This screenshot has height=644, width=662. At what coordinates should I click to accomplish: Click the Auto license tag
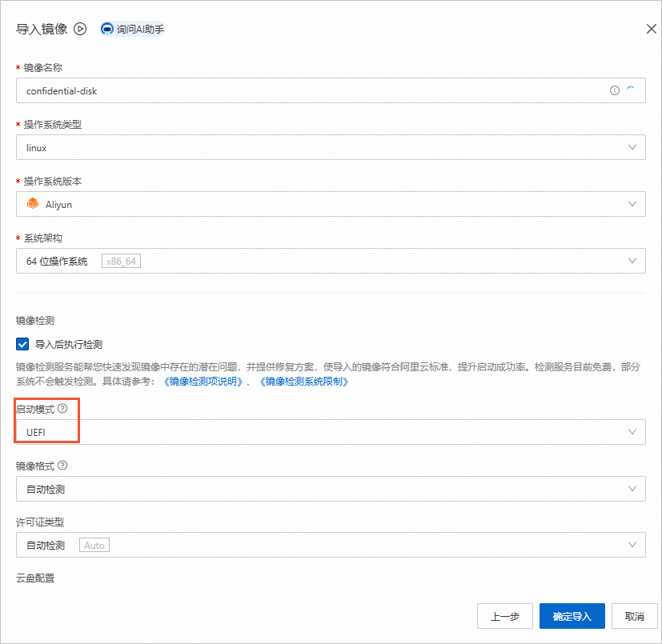94,546
